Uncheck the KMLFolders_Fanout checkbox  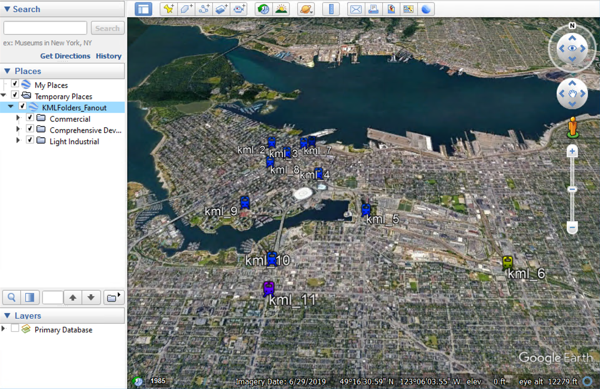[23, 106]
